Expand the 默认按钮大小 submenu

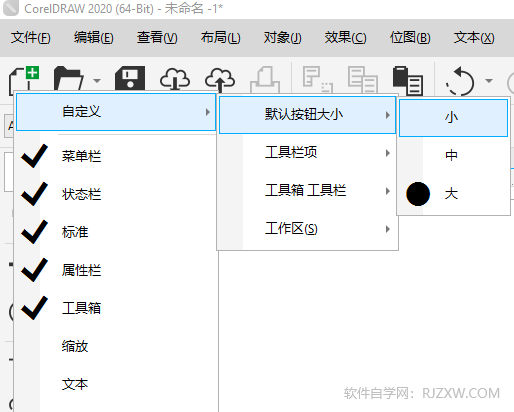tap(307, 115)
